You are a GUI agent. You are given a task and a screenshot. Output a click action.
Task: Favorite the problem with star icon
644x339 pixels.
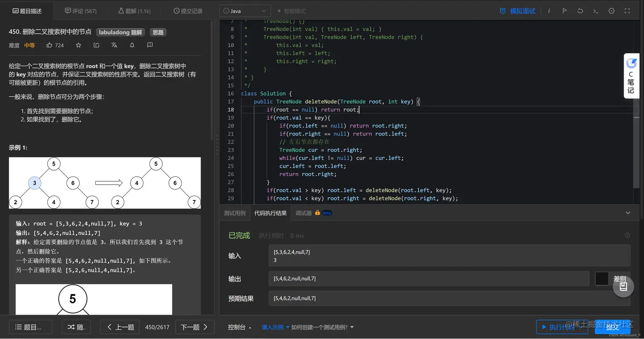click(78, 45)
